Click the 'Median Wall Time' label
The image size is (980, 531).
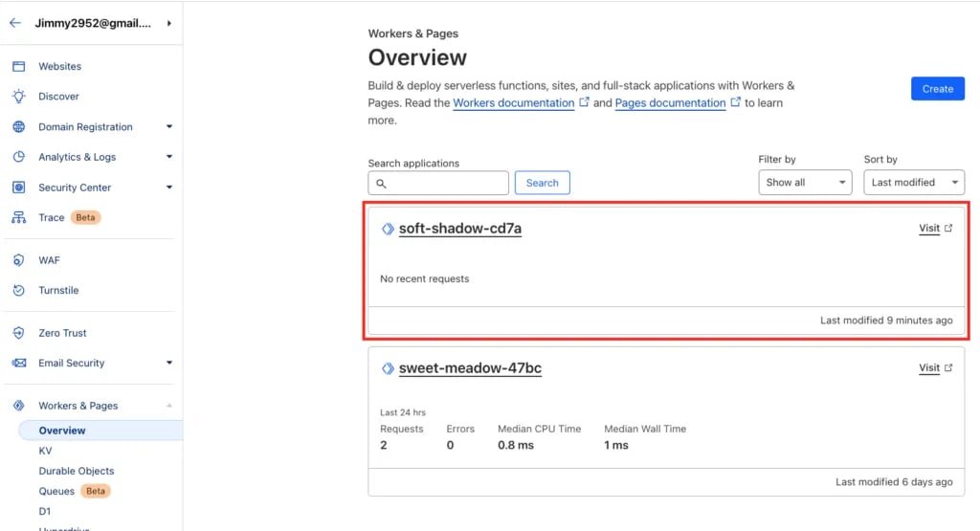click(645, 430)
